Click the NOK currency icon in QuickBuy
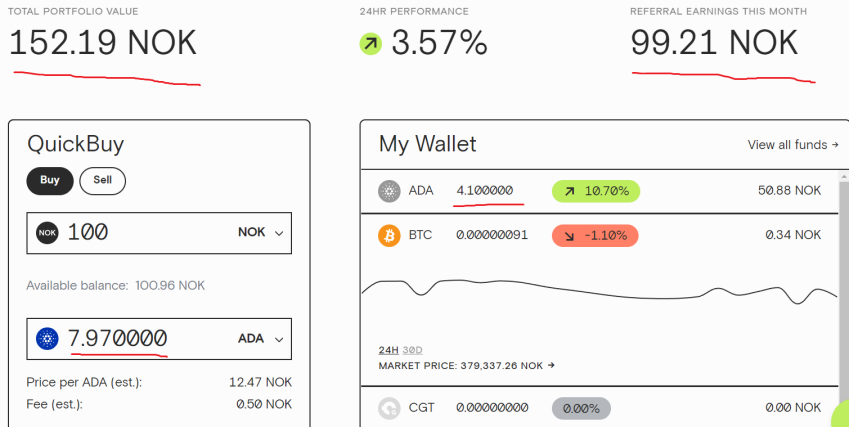 [x=47, y=233]
